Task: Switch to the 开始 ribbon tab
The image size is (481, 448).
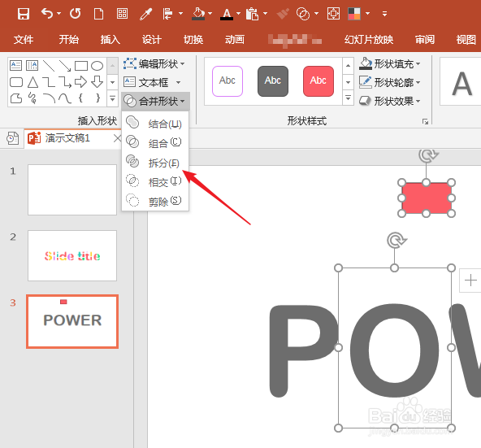Action: pyautogui.click(x=69, y=39)
